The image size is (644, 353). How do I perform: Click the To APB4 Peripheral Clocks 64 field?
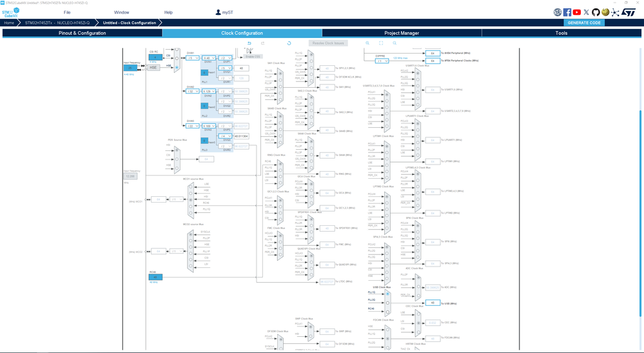coord(433,61)
